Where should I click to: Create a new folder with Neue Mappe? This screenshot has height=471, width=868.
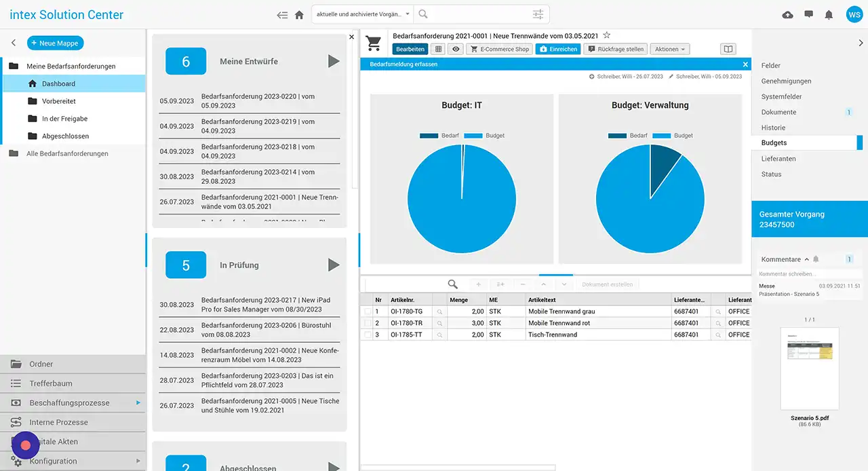point(56,43)
